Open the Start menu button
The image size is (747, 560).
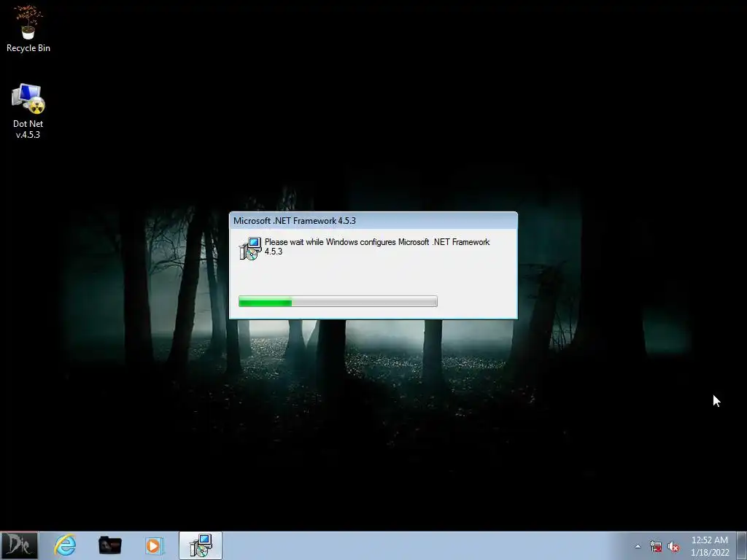click(19, 545)
